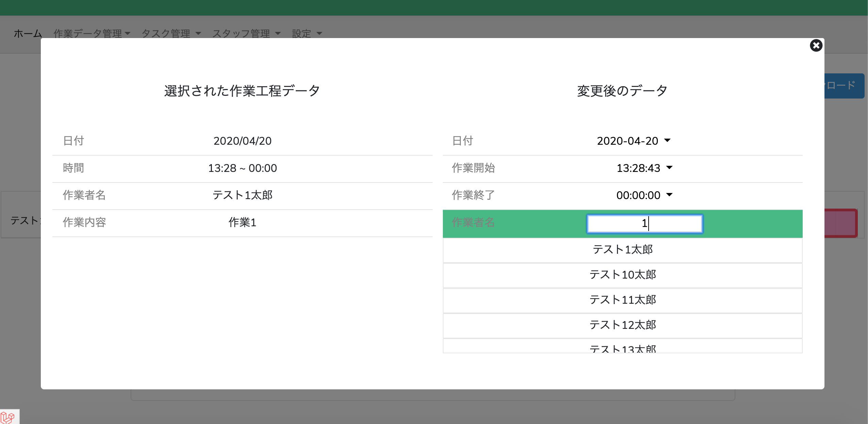
Task: Open the 日付 date dropdown showing 2020-04-20
Action: coord(633,141)
